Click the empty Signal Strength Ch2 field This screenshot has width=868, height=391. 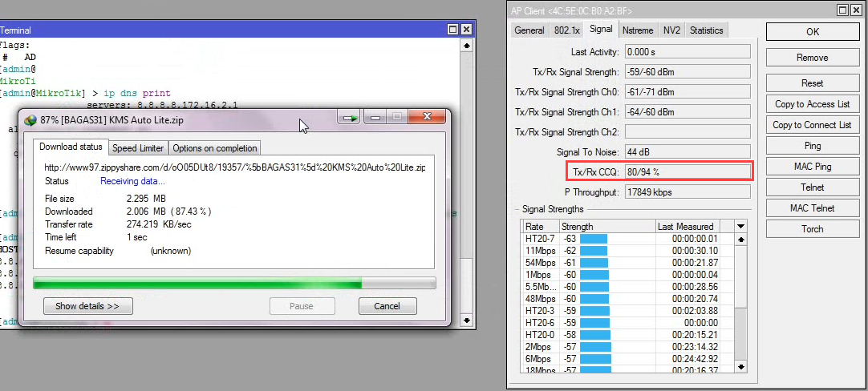point(688,131)
